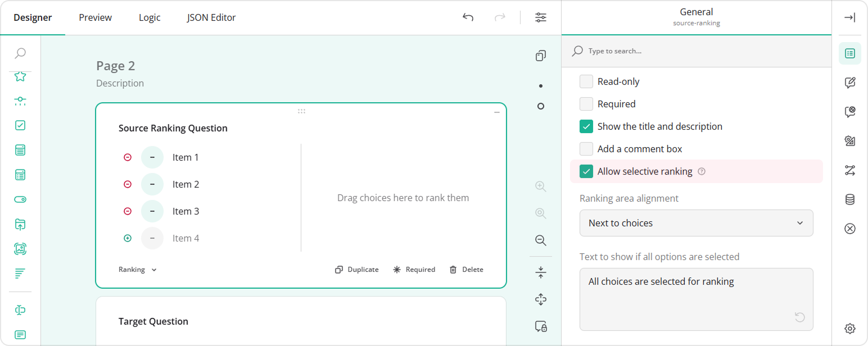Redo the last undone change

pyautogui.click(x=500, y=17)
